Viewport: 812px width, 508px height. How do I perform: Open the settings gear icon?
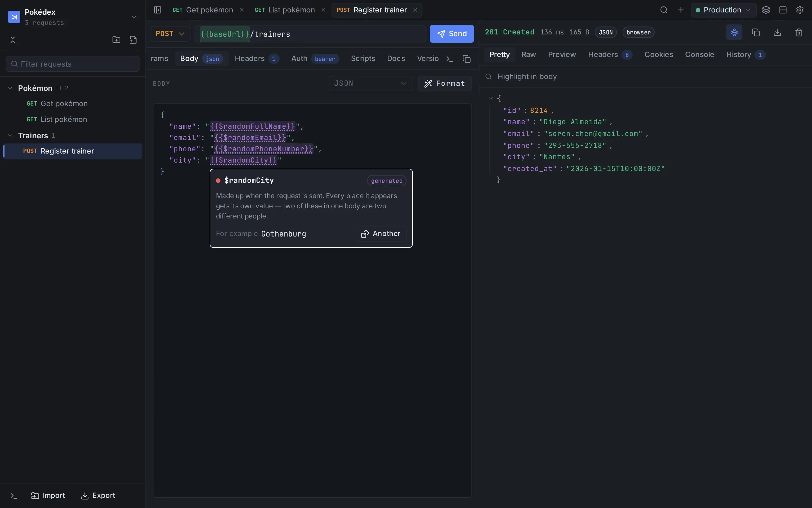800,10
